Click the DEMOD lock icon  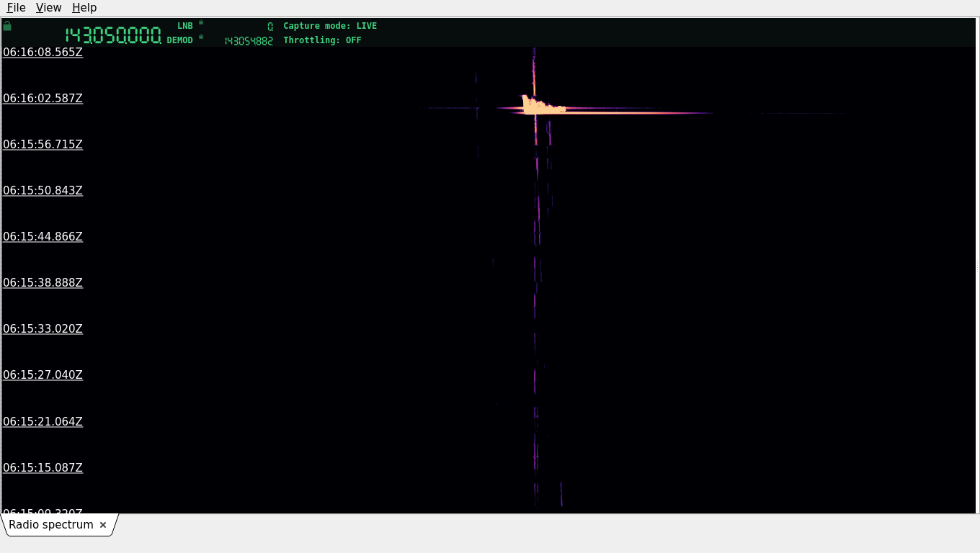click(x=201, y=37)
